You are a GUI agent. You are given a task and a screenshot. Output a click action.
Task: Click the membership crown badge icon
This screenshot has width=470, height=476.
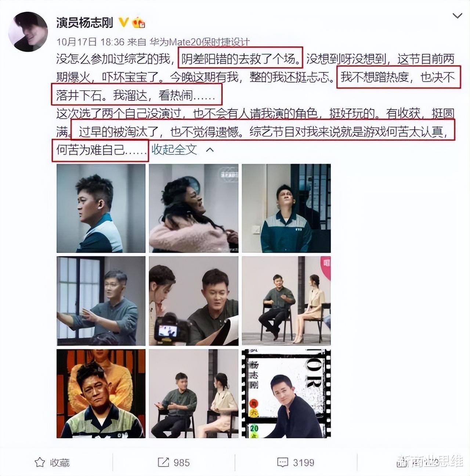139,23
